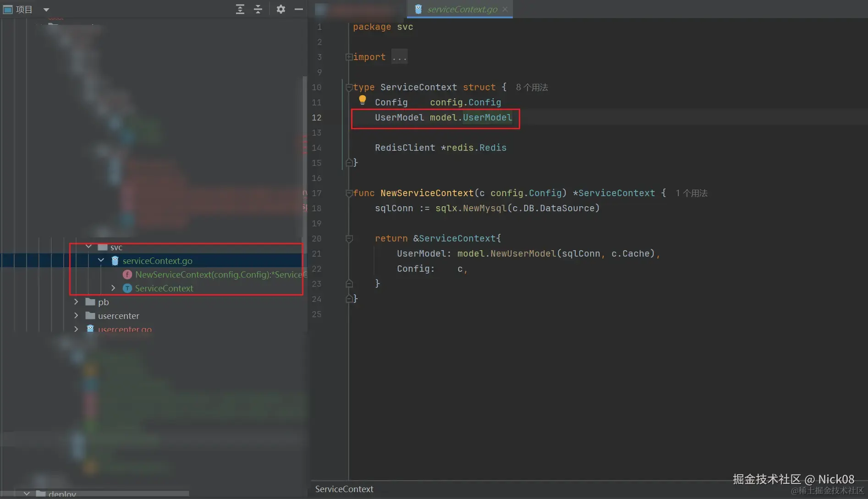Open the 1 个用法 usages hint

[692, 193]
